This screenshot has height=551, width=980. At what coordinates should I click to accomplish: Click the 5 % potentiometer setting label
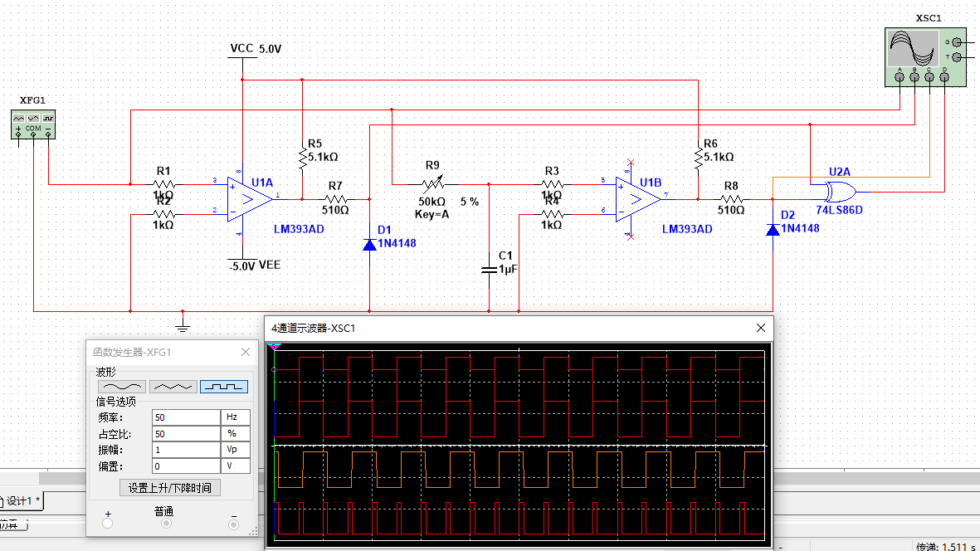tap(470, 202)
